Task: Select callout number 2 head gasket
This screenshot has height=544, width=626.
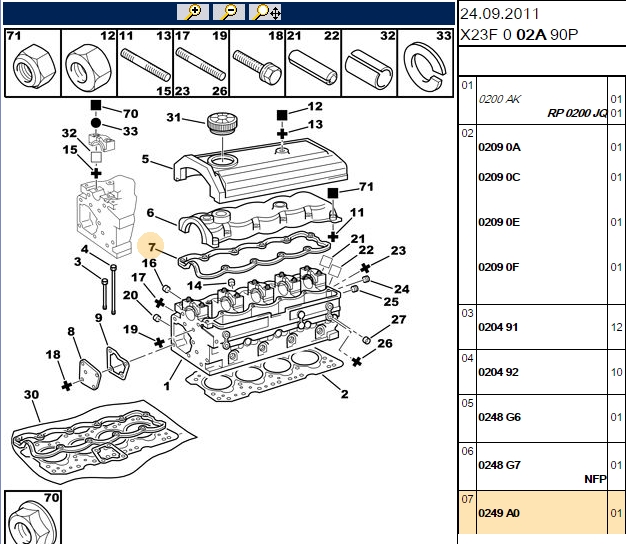Action: pos(345,394)
